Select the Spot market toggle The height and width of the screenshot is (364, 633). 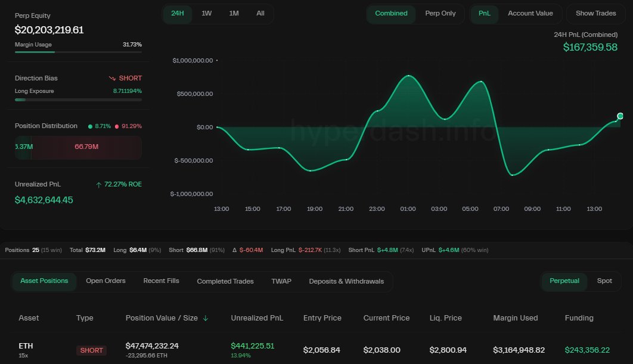(x=604, y=281)
